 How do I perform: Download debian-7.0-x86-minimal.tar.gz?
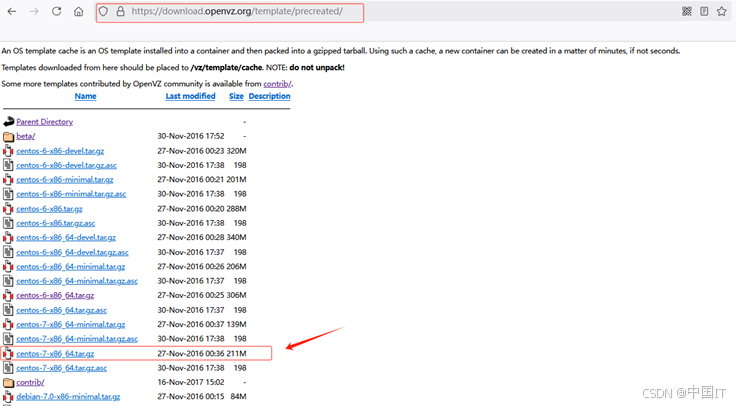[x=68, y=397]
